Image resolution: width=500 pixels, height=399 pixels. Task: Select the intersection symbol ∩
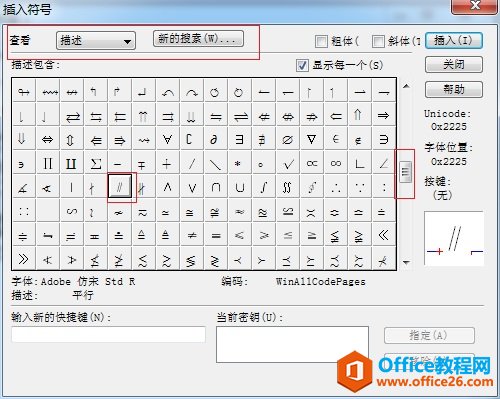click(x=216, y=187)
